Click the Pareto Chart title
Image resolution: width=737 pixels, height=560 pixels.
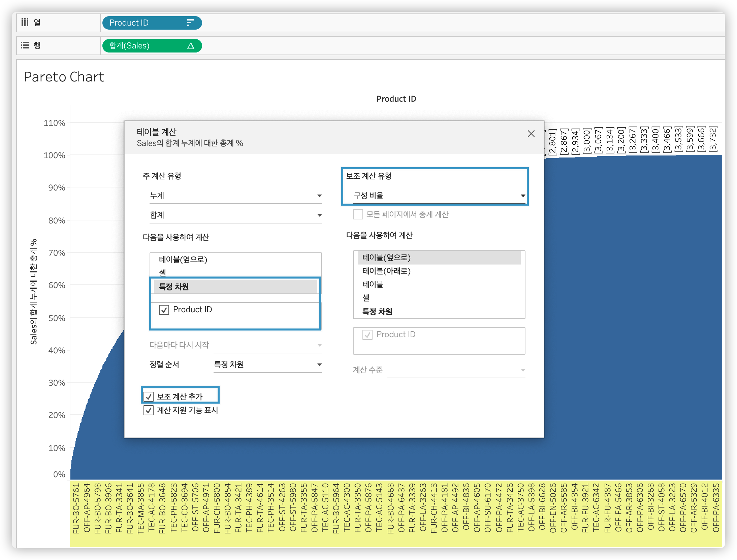pyautogui.click(x=64, y=77)
